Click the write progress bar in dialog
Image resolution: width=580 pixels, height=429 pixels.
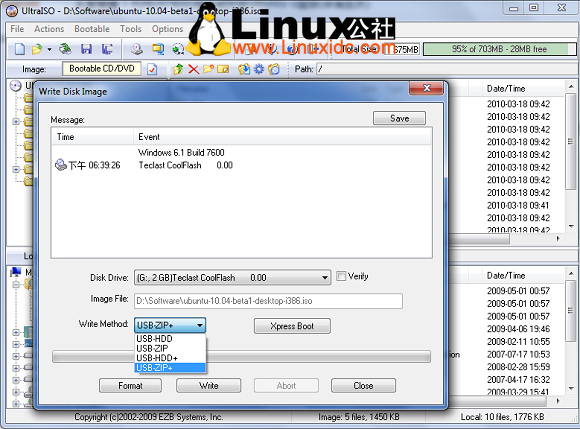pos(242,357)
